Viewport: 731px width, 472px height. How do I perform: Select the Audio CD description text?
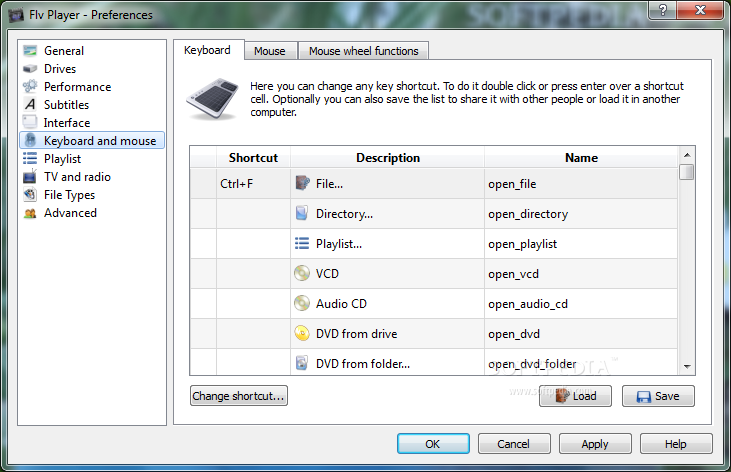[x=341, y=304]
